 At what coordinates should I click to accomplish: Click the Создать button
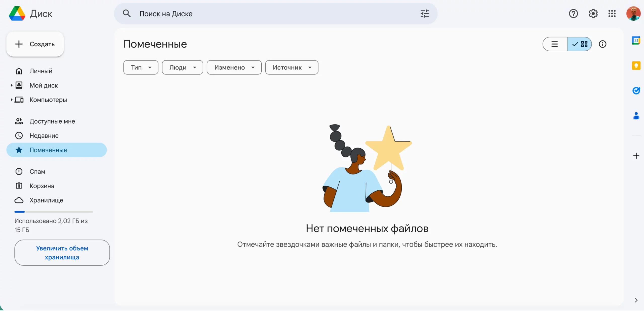(x=35, y=44)
